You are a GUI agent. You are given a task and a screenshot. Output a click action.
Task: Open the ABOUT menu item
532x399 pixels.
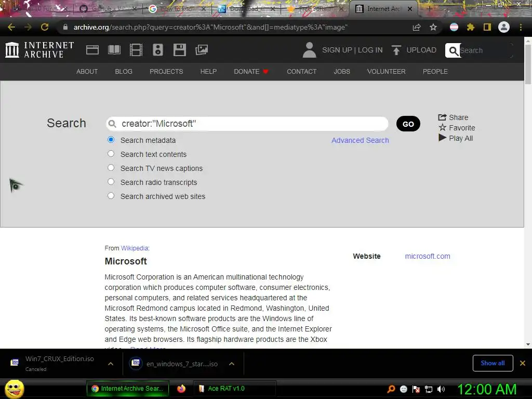point(87,72)
